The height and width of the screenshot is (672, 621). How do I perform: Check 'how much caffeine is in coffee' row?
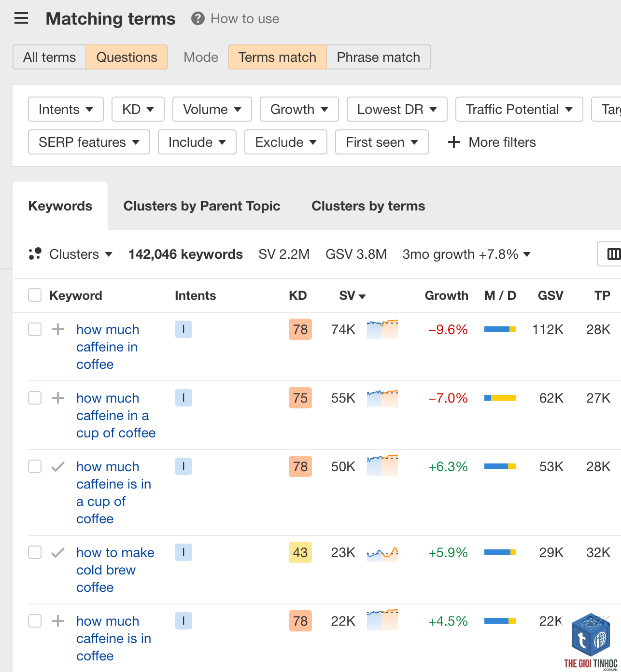(35, 621)
